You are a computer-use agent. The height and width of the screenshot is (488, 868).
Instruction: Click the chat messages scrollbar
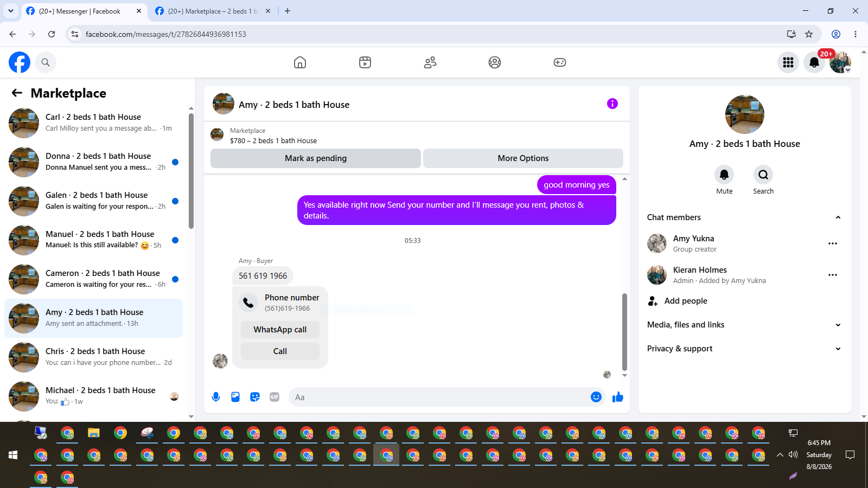click(624, 332)
